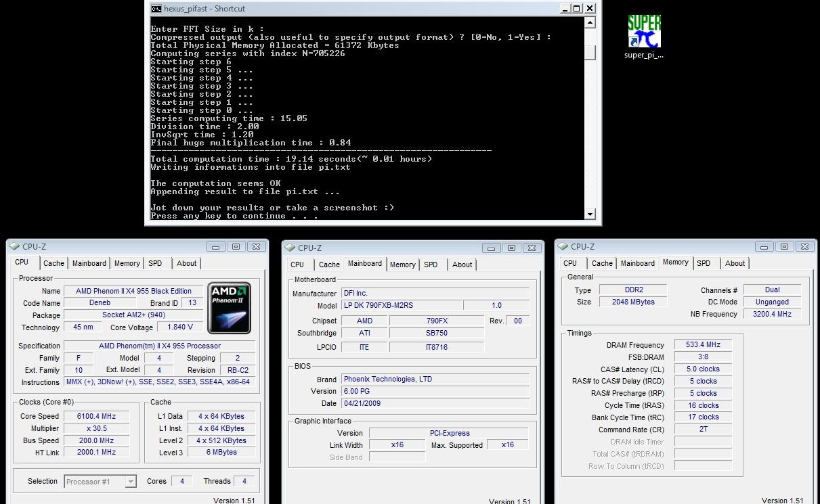The image size is (820, 504).
Task: Click processor name AMD Phenom II X4 955 Black Edition
Action: pos(133,291)
